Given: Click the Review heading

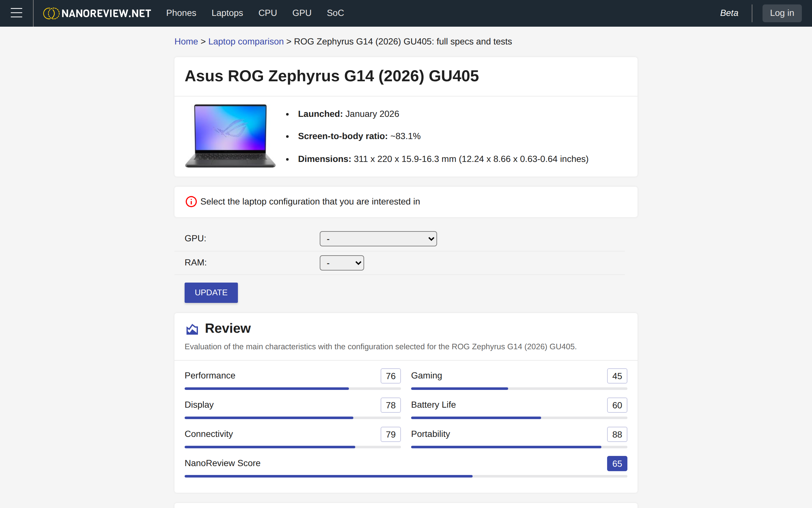Looking at the screenshot, I should point(228,328).
